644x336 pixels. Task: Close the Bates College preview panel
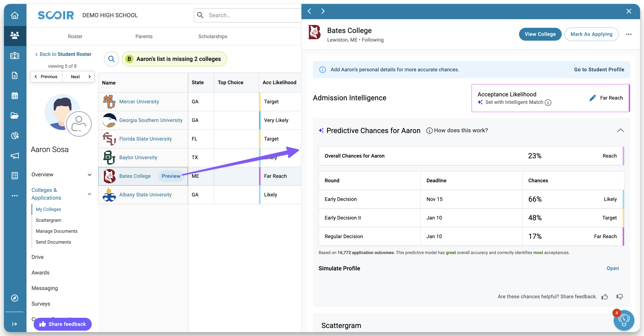(629, 11)
